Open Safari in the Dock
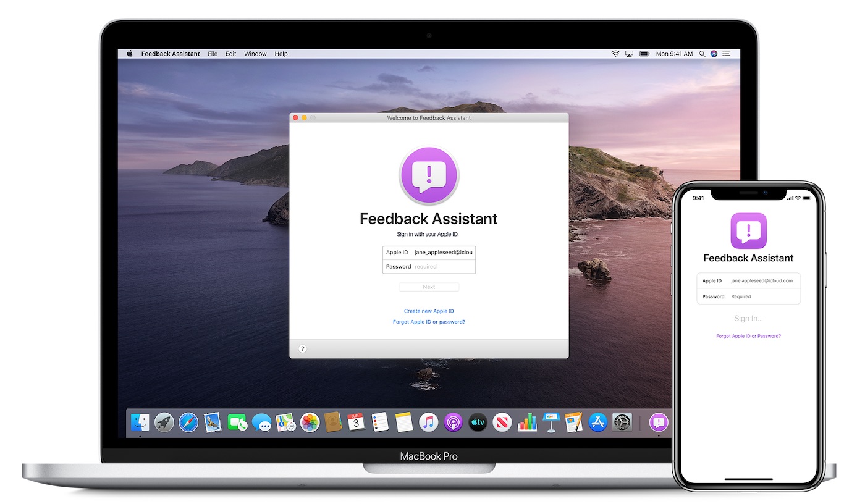Image resolution: width=865 pixels, height=504 pixels. (188, 422)
